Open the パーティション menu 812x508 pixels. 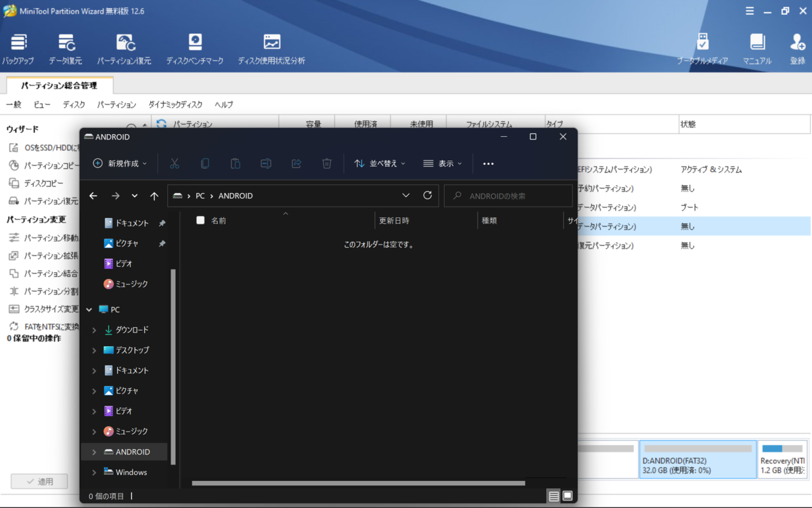tap(116, 104)
